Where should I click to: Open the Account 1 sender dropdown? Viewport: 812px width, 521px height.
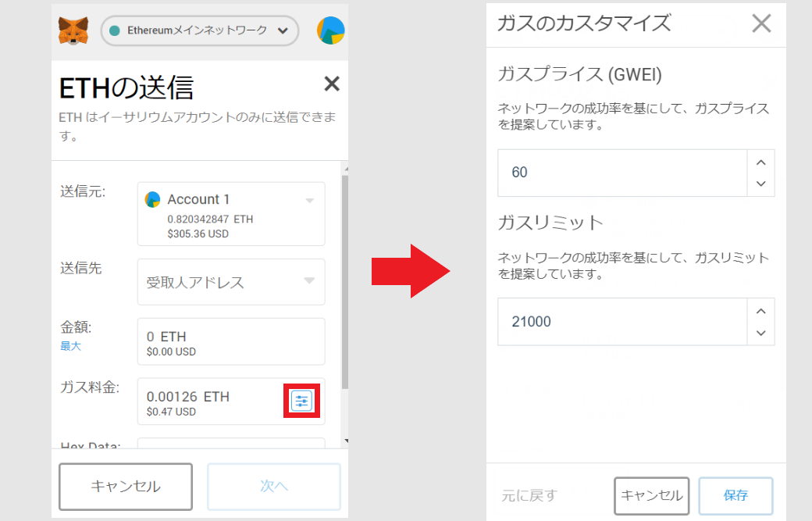[x=231, y=214]
